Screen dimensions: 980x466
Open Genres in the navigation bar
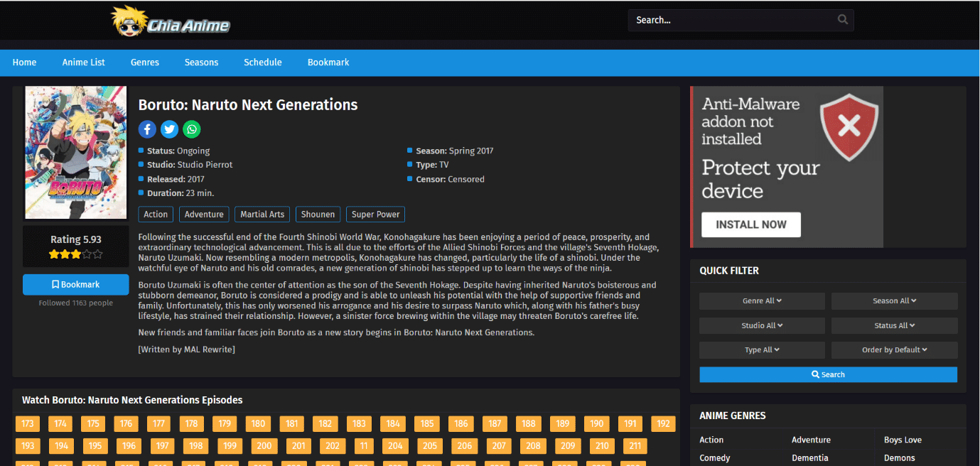point(145,63)
